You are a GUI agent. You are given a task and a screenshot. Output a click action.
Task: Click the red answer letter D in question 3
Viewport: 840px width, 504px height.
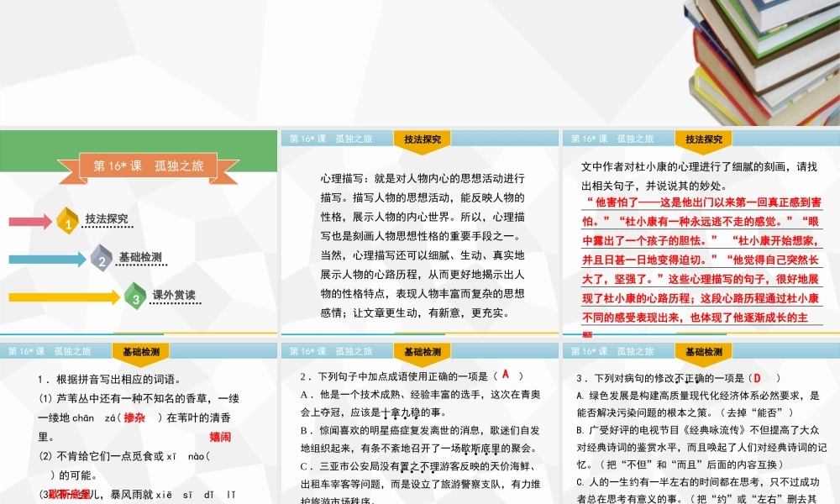pyautogui.click(x=757, y=378)
